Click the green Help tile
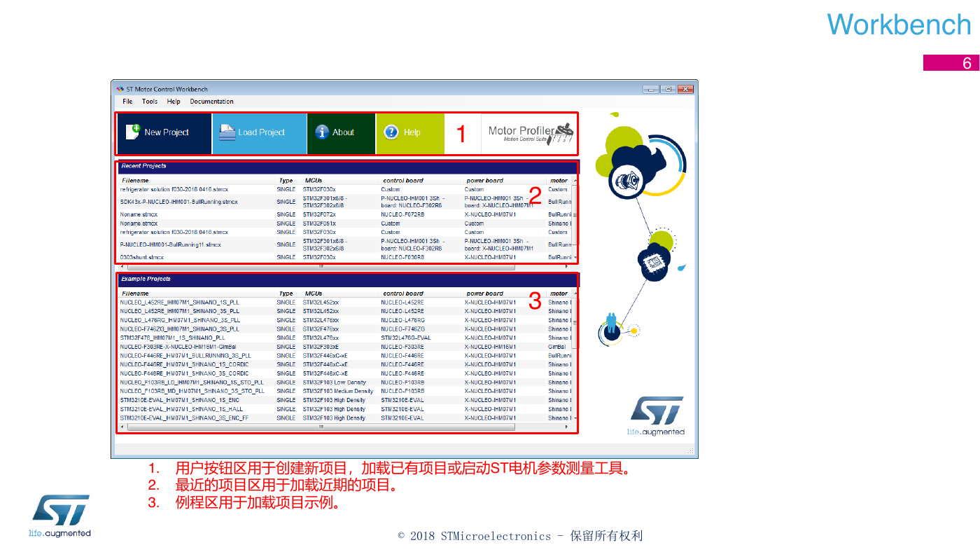Image resolution: width=980 pixels, height=552 pixels. click(x=410, y=133)
